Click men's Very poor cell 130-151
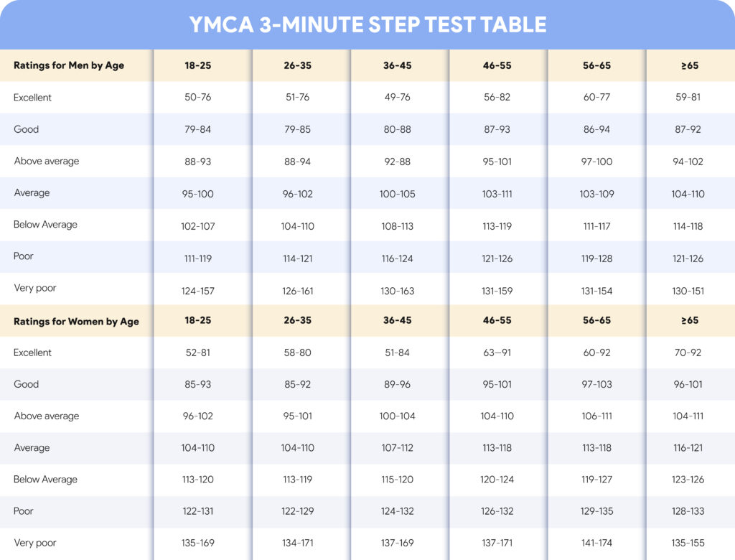This screenshot has width=735, height=560. click(688, 291)
